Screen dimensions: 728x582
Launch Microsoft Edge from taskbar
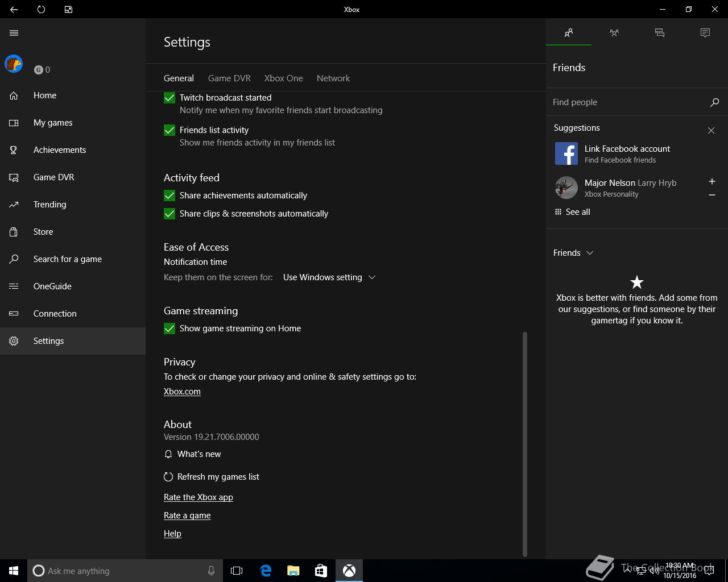coord(266,571)
